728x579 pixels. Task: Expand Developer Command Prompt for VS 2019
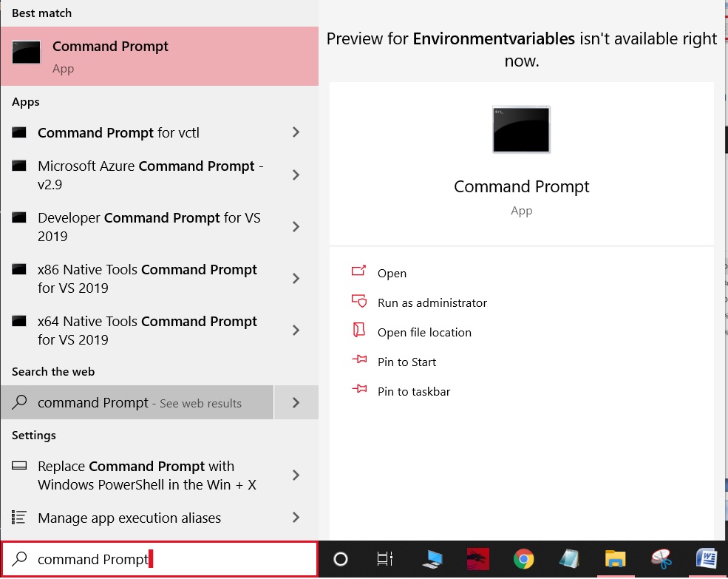[x=296, y=227]
